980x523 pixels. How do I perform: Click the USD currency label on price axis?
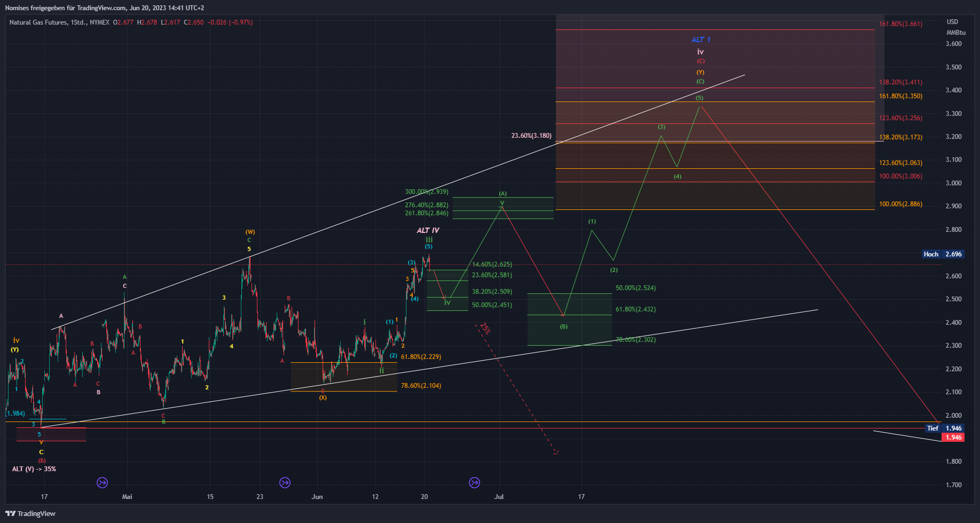click(x=952, y=22)
